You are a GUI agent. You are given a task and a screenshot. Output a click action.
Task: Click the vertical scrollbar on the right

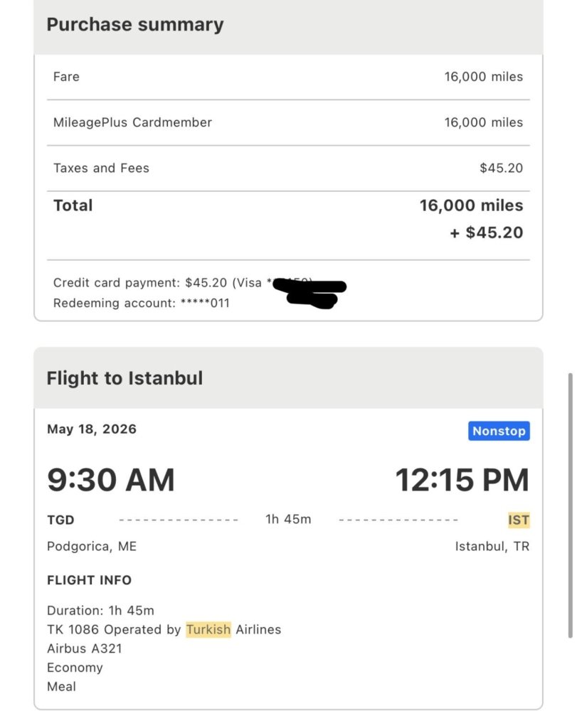click(x=571, y=505)
